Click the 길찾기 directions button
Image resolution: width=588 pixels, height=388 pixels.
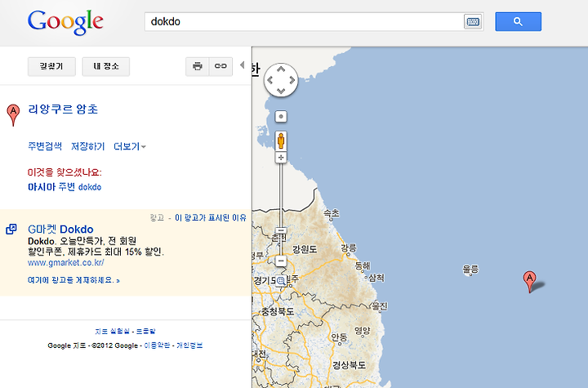tap(51, 66)
